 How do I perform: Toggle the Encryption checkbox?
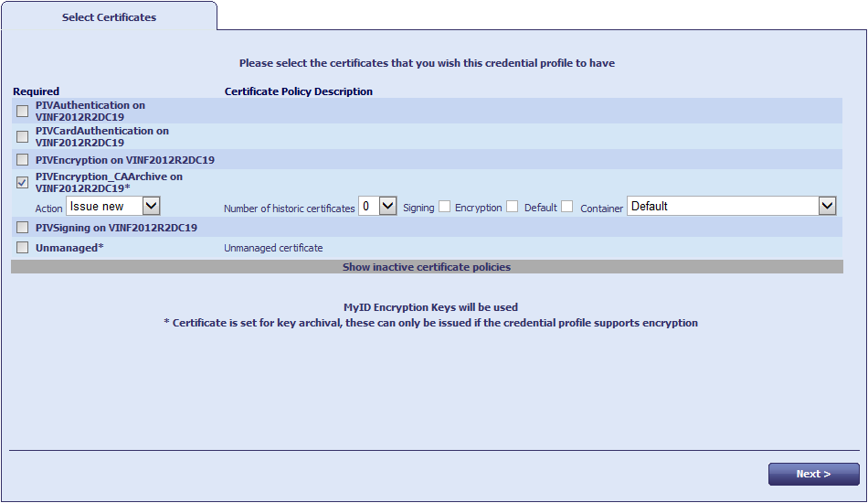pos(513,207)
